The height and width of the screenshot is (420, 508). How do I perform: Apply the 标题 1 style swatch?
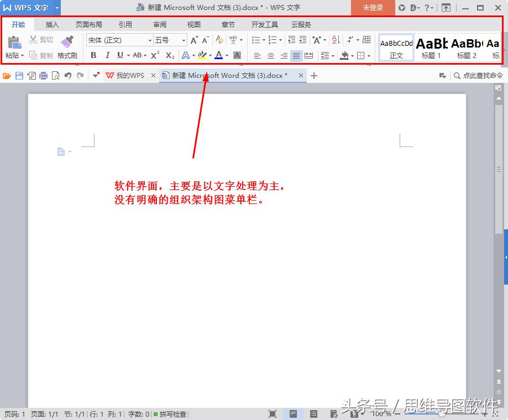click(431, 47)
